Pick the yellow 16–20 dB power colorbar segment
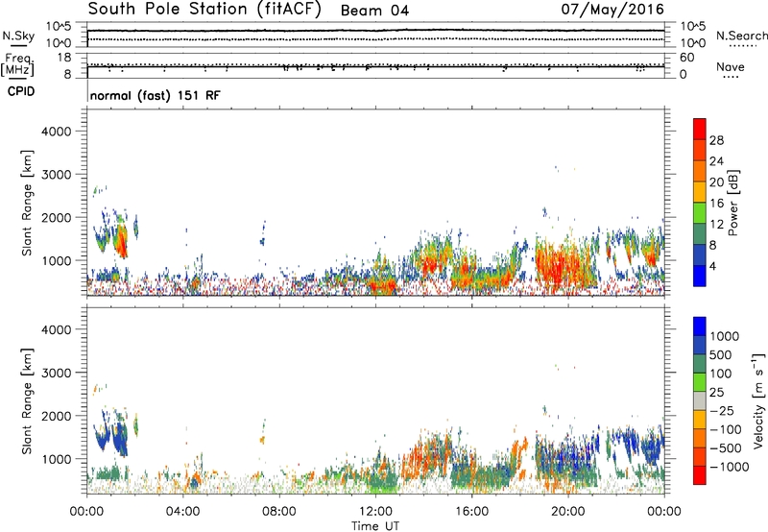The image size is (768, 532). [x=700, y=192]
